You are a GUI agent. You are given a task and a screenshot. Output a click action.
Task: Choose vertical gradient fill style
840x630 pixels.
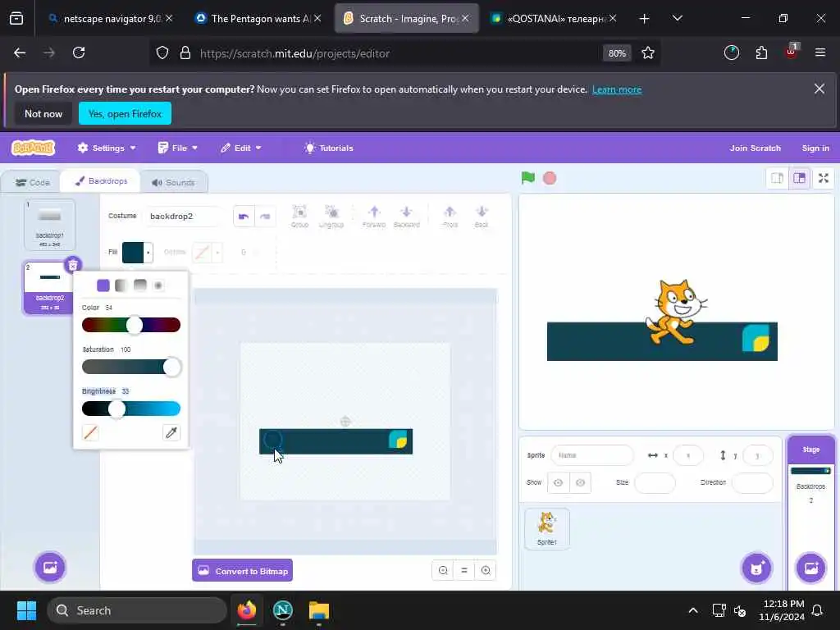tap(139, 285)
